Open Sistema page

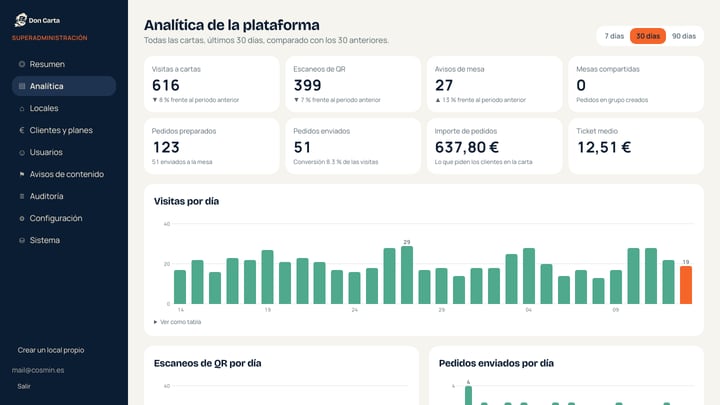64,240
